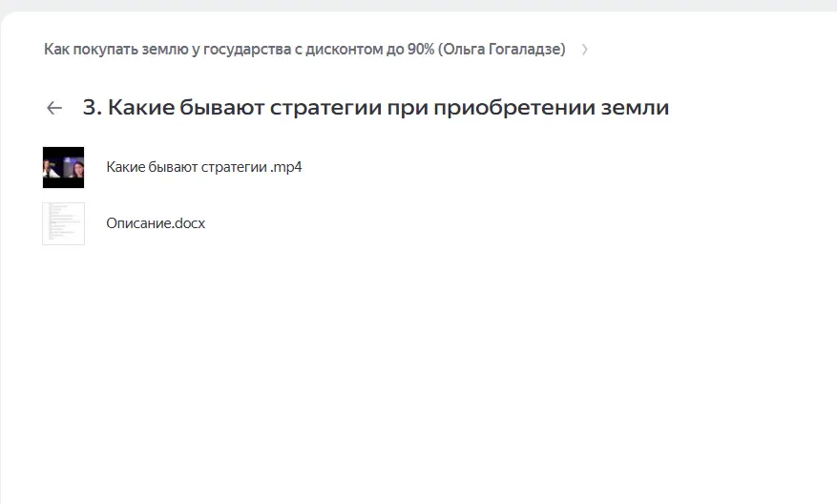Click the gray breadcrumb path text

[x=304, y=50]
